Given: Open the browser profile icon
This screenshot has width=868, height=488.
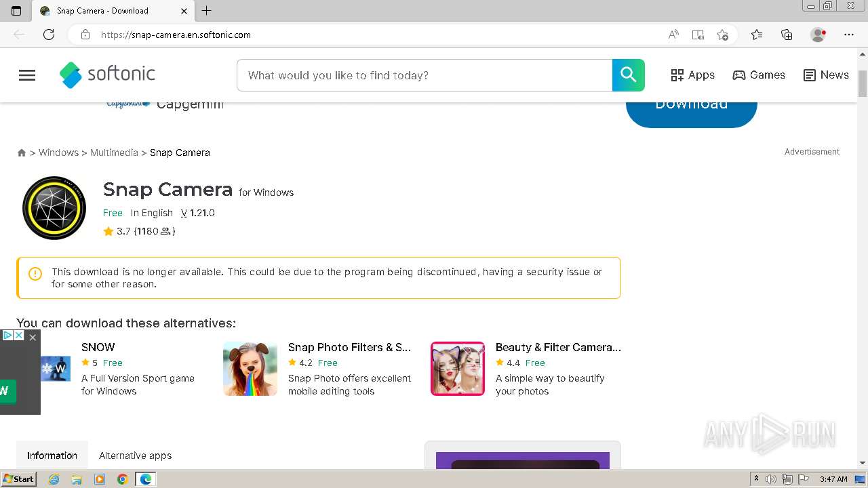Looking at the screenshot, I should [x=818, y=35].
